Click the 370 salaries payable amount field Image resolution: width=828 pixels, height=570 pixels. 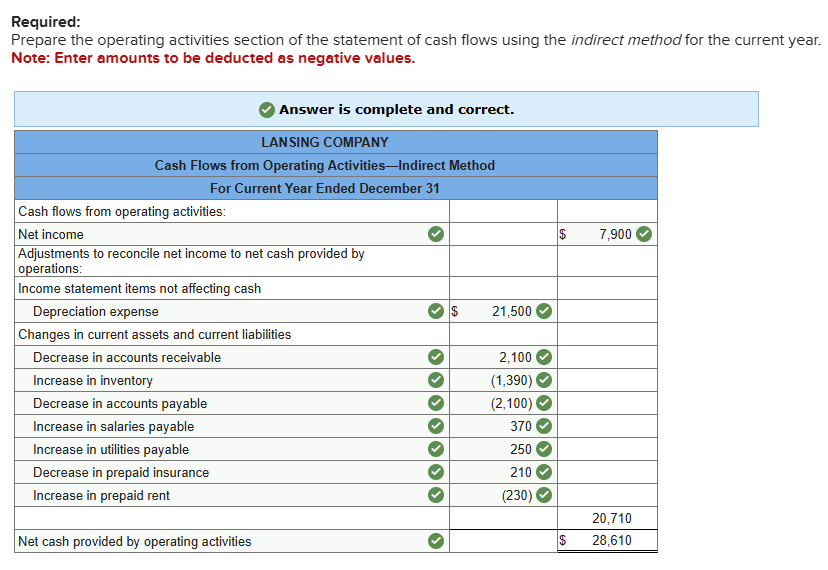click(505, 427)
